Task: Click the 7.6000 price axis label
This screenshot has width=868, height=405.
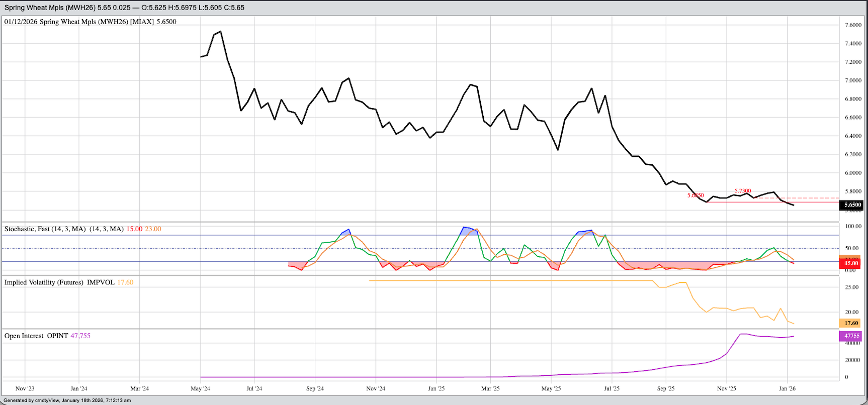Action: tap(853, 25)
